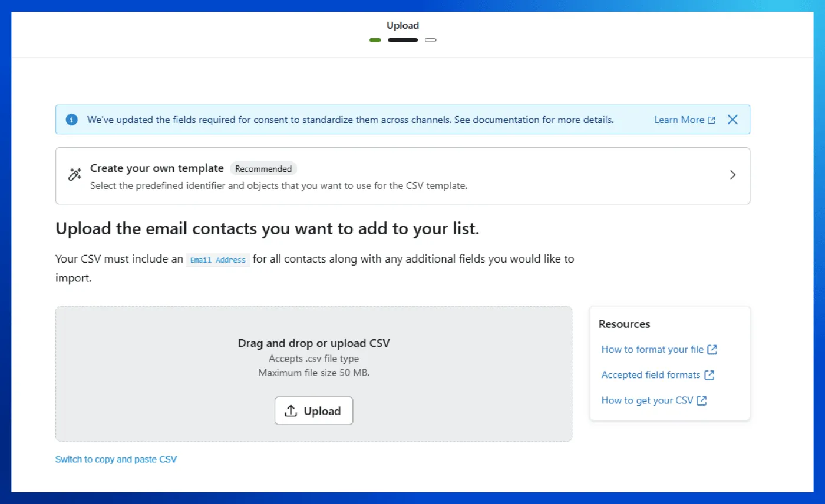
Task: Click the upload arrow icon in Upload button
Action: (291, 411)
